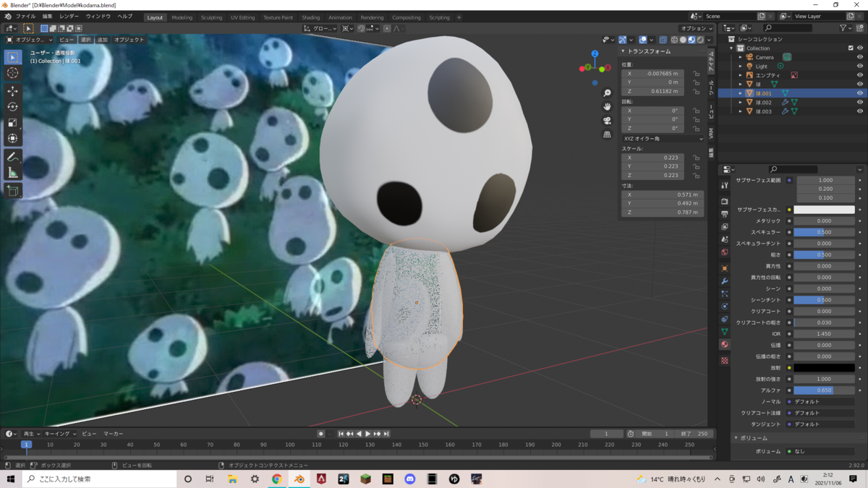868x488 pixels.
Task: Open the 放射 black color swatch
Action: [x=824, y=368]
